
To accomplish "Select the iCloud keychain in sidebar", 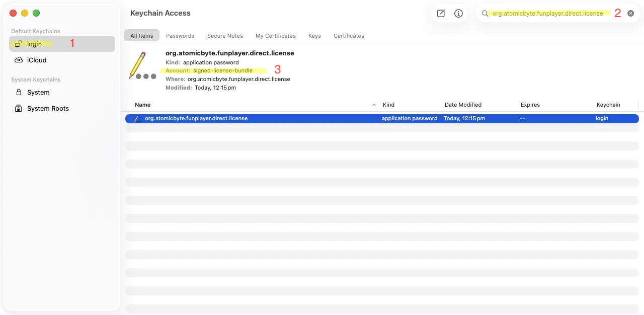I will (62, 60).
